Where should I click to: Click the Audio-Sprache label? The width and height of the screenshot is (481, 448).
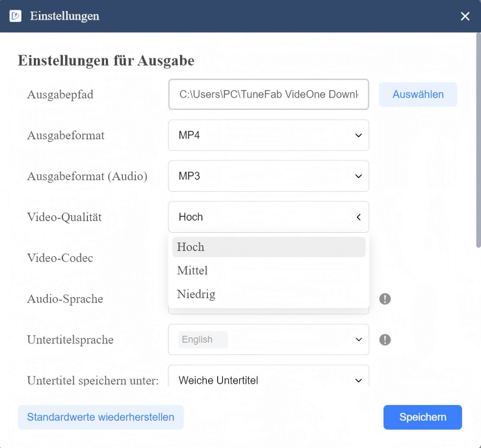(65, 299)
